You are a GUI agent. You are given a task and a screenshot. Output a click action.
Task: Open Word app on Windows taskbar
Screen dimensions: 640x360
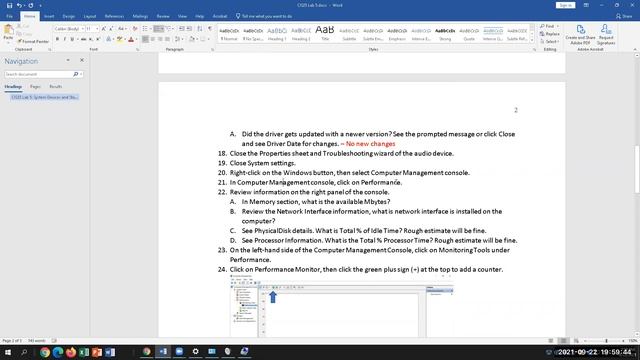tap(110, 352)
